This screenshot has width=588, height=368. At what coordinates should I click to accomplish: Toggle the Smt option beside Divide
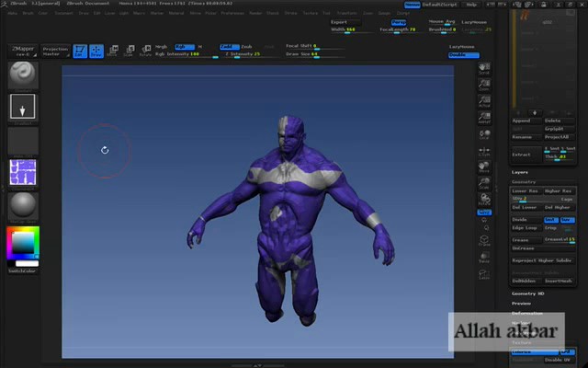pos(551,219)
